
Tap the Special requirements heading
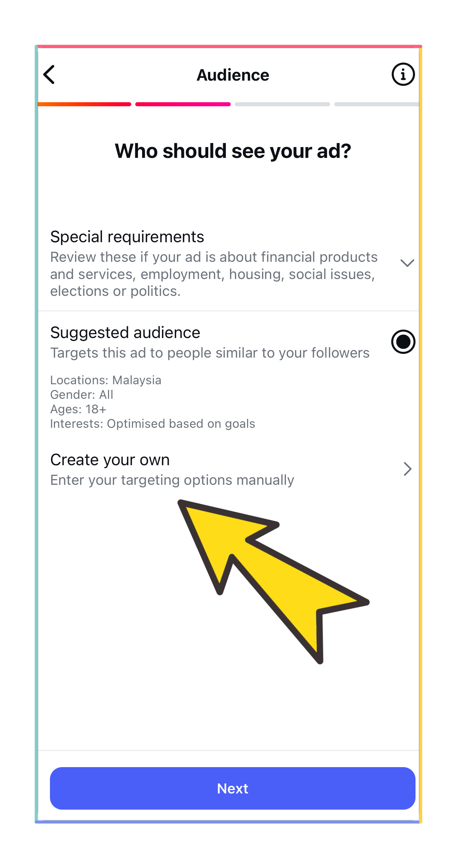point(127,236)
